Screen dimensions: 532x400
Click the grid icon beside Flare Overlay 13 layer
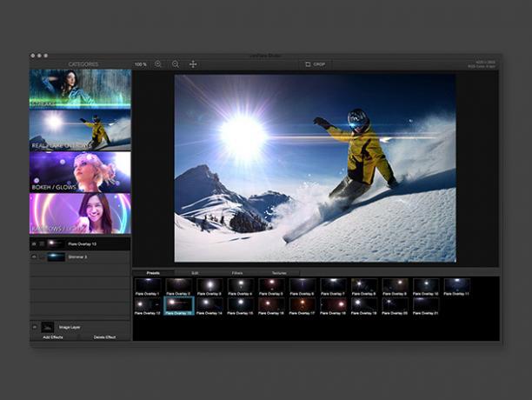(x=42, y=244)
